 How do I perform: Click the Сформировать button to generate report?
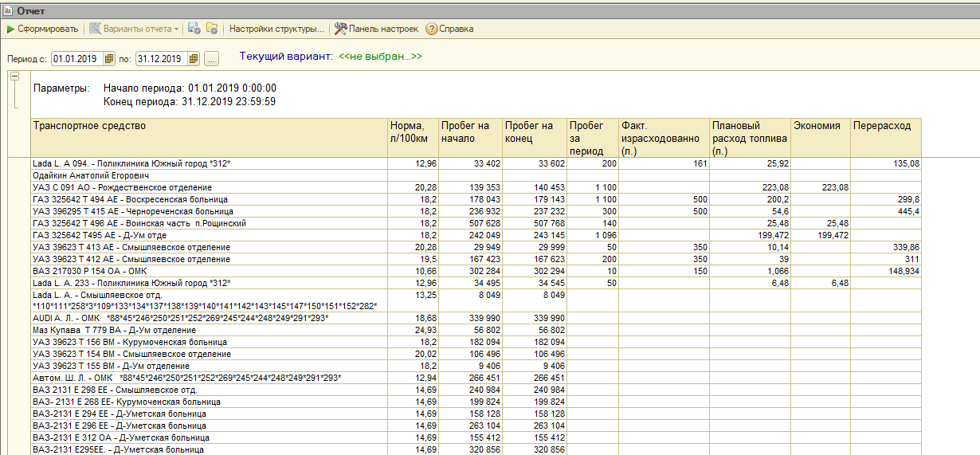click(x=43, y=29)
